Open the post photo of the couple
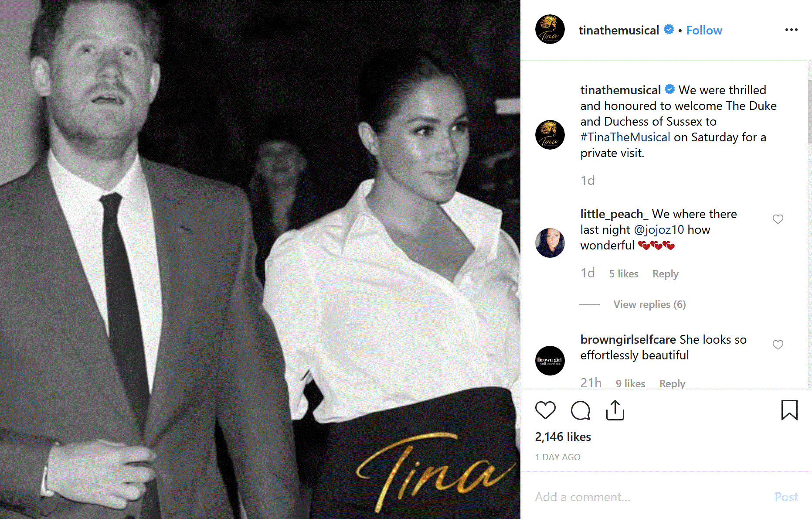 point(260,259)
